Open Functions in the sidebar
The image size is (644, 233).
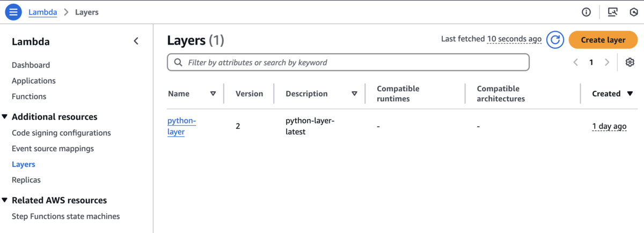tap(29, 97)
